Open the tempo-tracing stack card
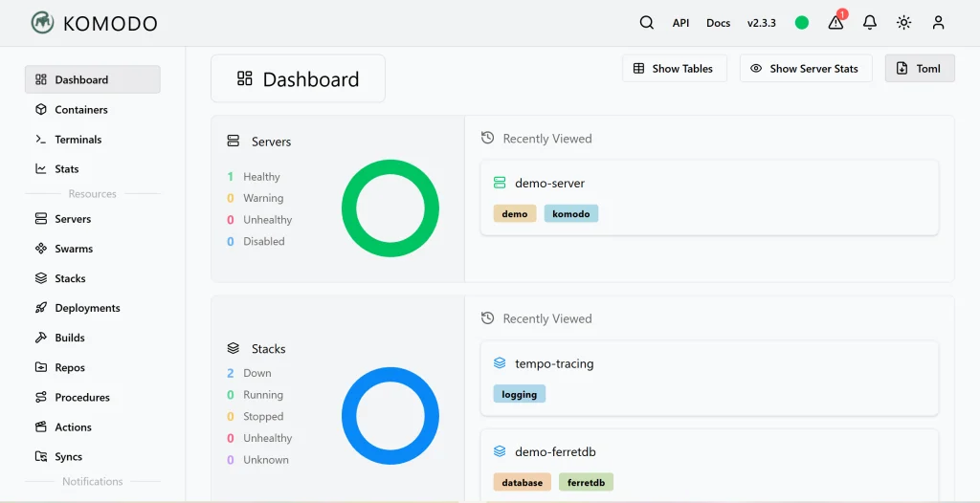980x503 pixels. (x=709, y=378)
